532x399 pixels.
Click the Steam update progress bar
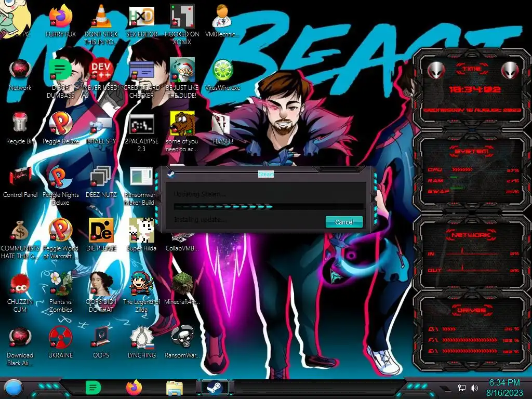click(269, 206)
